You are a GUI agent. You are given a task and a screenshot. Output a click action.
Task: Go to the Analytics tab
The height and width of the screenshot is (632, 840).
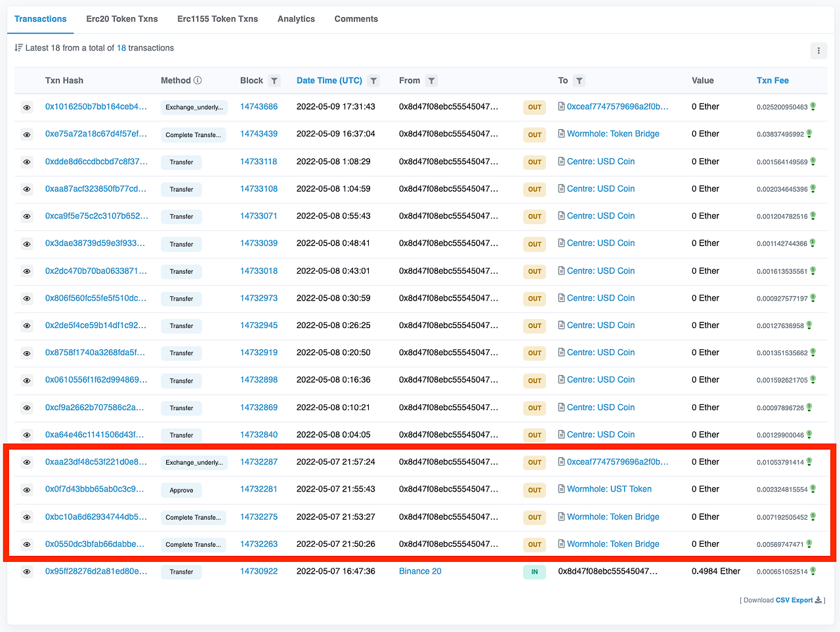pos(296,19)
